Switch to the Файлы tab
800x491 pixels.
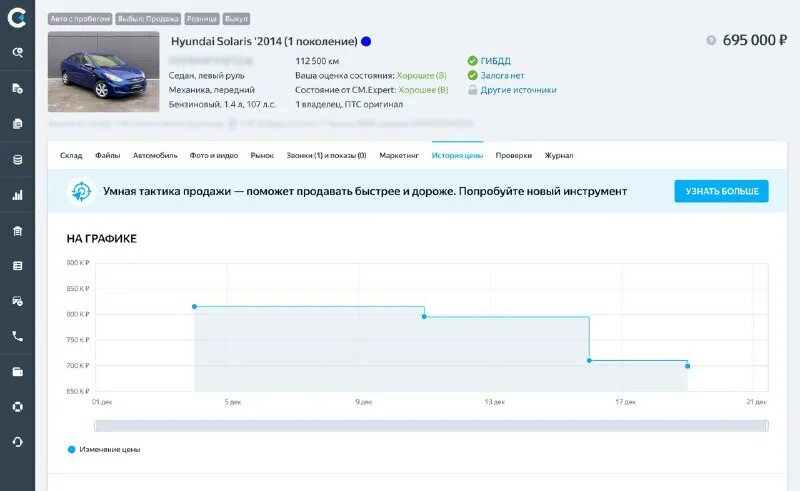coord(108,155)
